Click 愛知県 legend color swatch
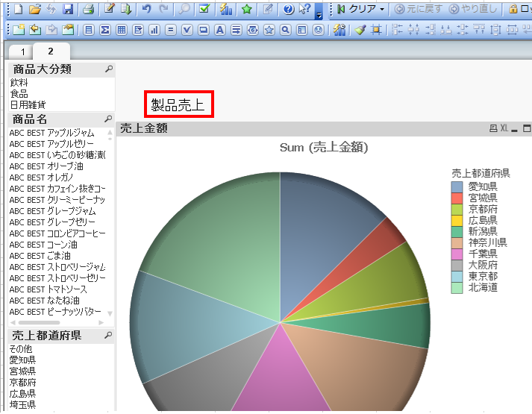 click(457, 186)
